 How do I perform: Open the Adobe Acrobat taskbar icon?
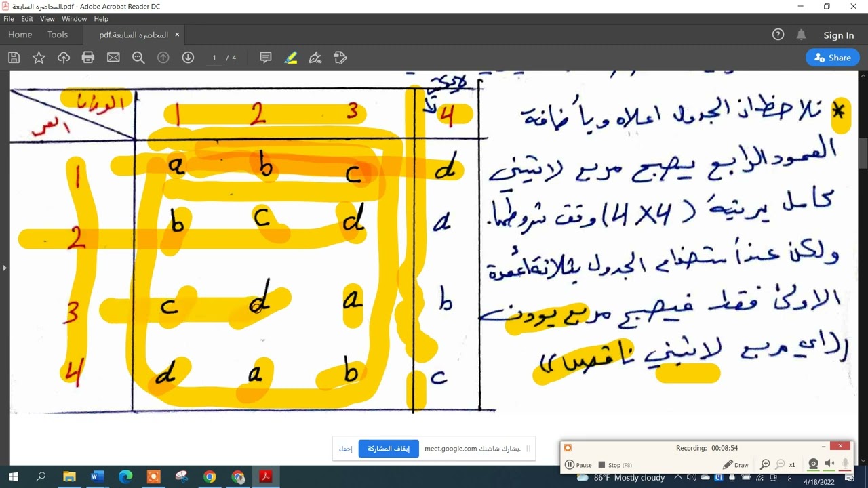point(266,477)
